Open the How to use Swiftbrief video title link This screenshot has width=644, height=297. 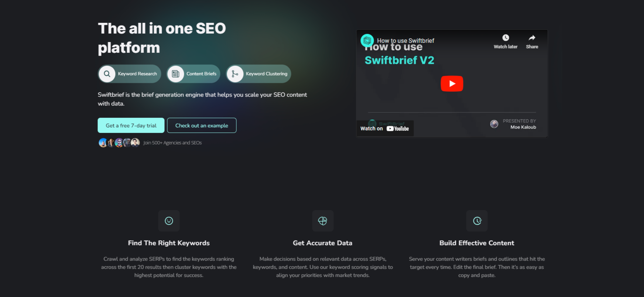(406, 41)
